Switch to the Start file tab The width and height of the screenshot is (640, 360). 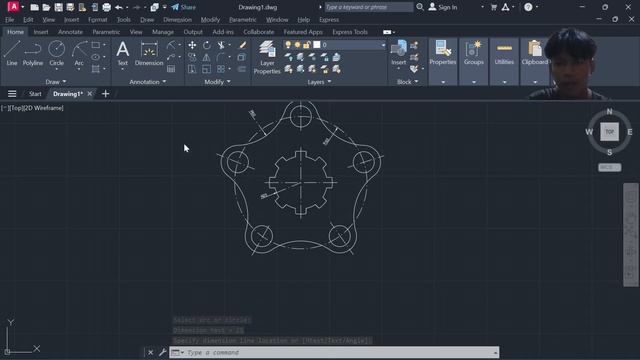click(35, 94)
